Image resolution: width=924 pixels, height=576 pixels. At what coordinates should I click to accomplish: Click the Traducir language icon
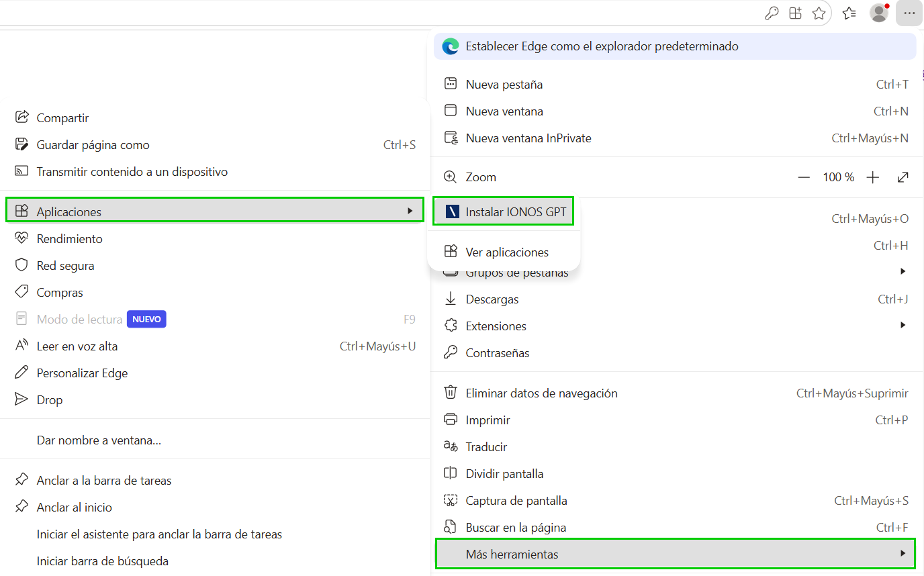pos(451,446)
